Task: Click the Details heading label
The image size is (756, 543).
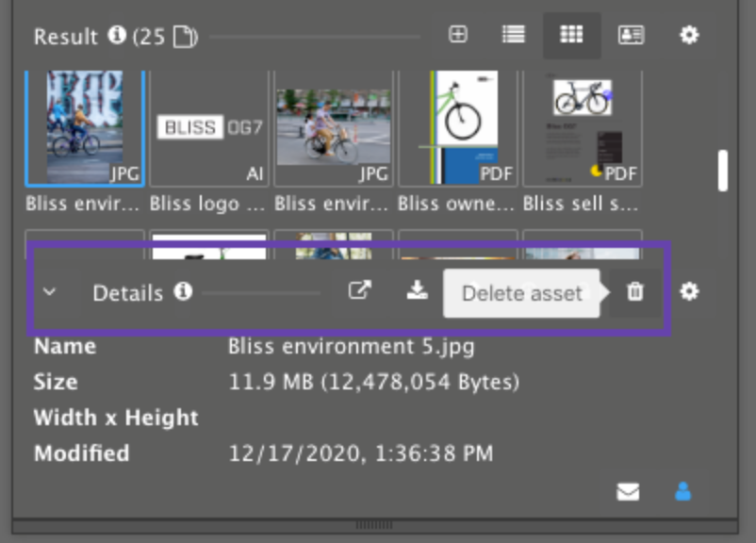Action: tap(128, 293)
